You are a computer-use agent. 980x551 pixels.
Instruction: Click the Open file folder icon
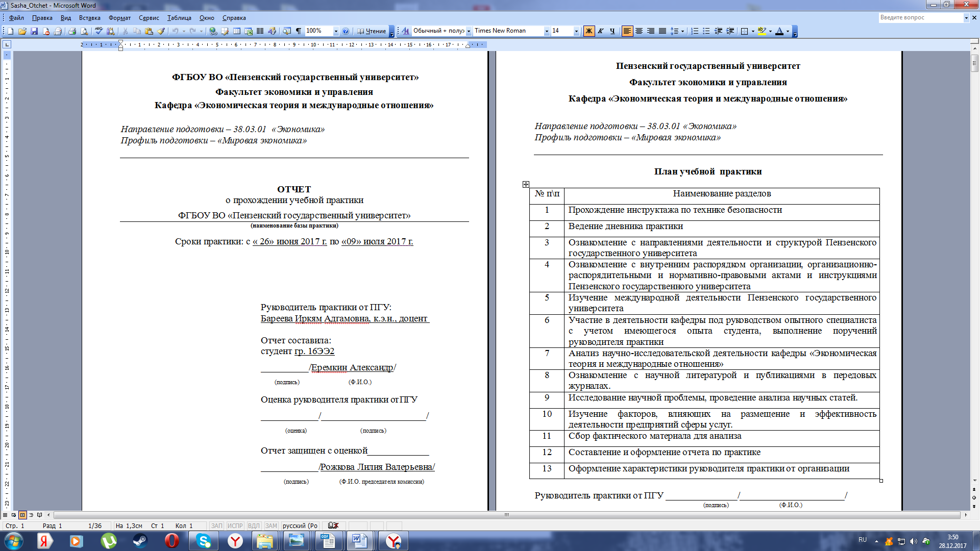[22, 31]
